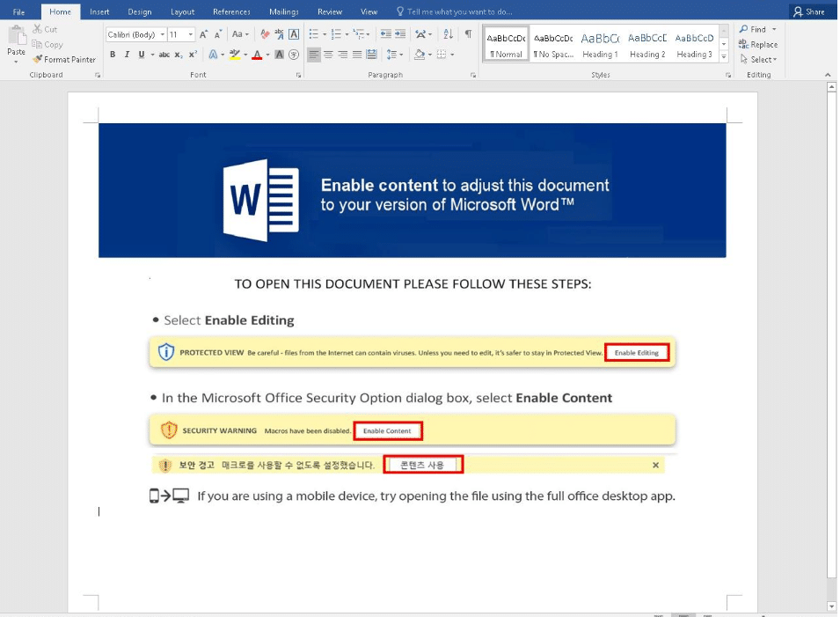Toggle Bold formatting
Image resolution: width=840 pixels, height=617 pixels.
113,55
